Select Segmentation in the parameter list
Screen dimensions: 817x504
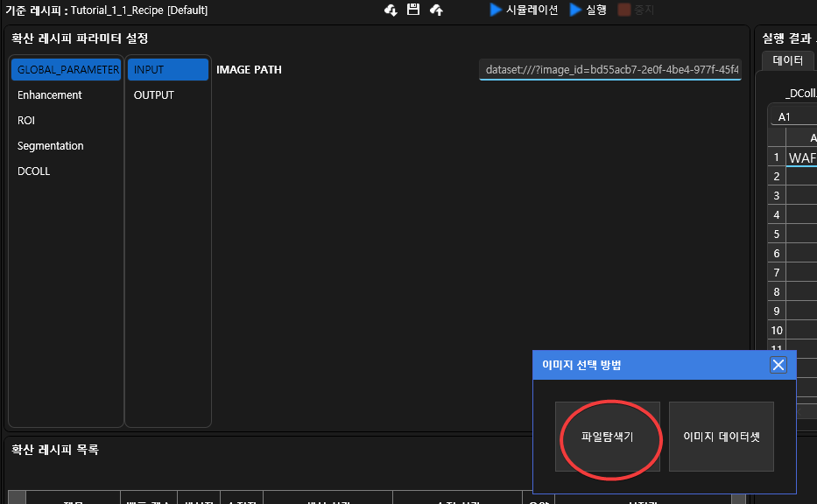51,146
